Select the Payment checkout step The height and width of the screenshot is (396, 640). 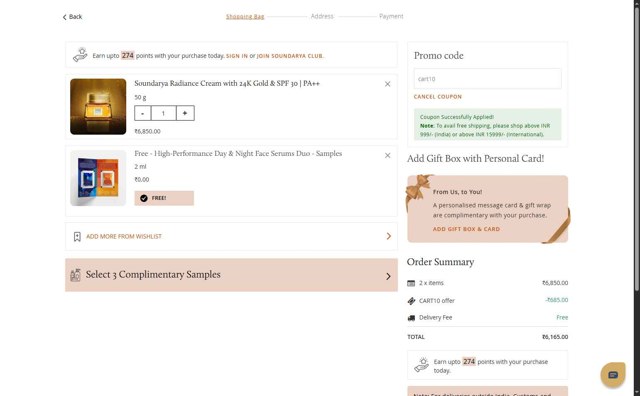click(x=391, y=16)
